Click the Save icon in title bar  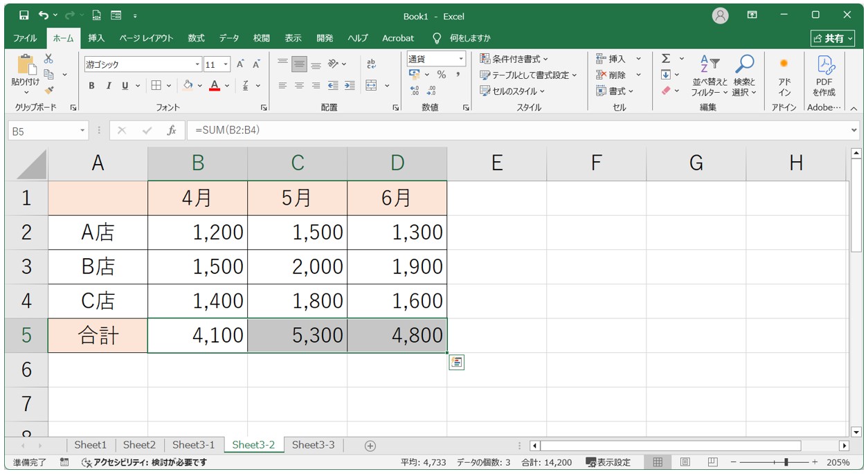(x=24, y=15)
